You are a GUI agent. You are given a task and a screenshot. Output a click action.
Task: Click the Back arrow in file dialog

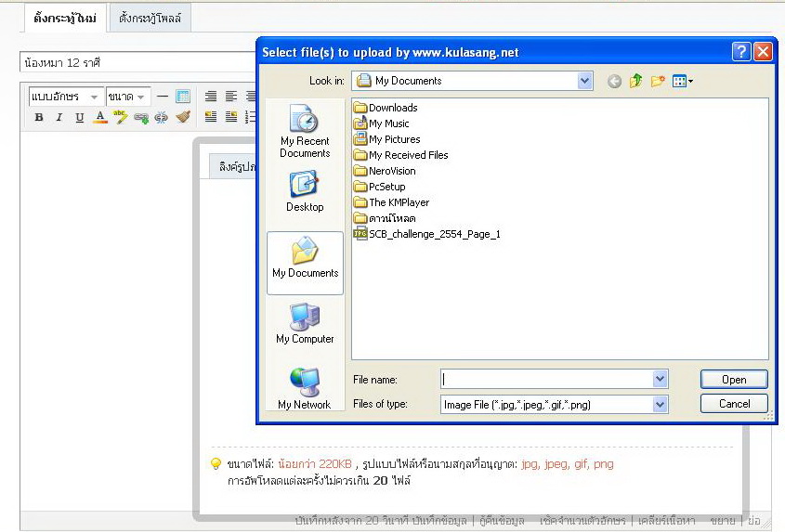(x=614, y=81)
